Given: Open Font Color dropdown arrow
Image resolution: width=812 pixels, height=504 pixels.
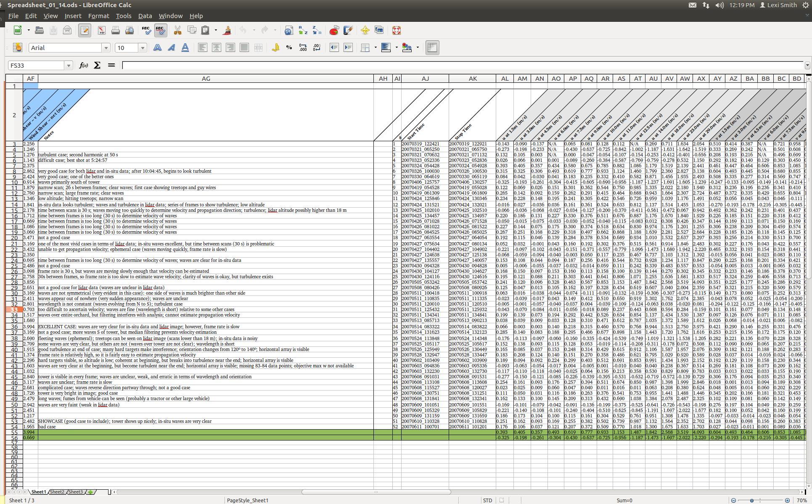Looking at the screenshot, I should pyautogui.click(x=418, y=47).
